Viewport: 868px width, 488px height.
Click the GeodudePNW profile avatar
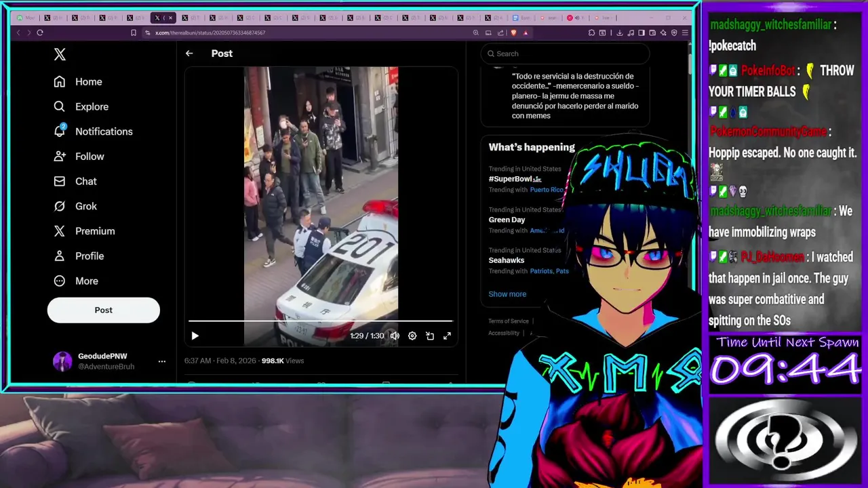(62, 361)
